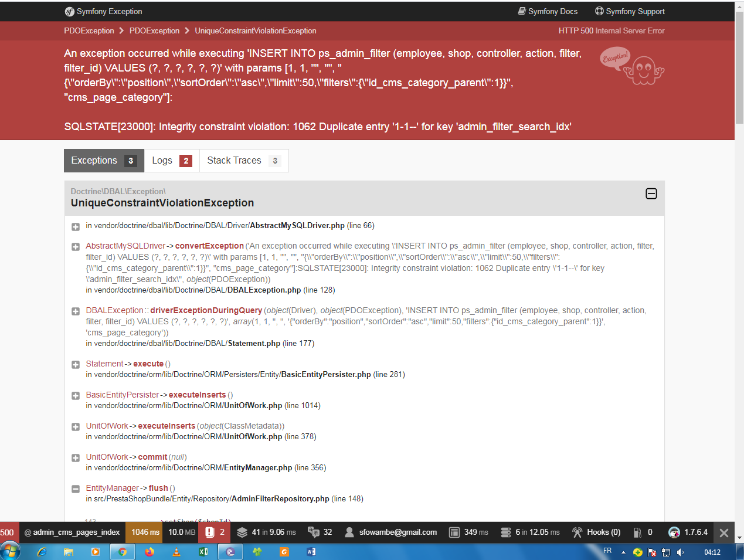This screenshot has width=744, height=560.
Task: Close the Symfony debug toolbar
Action: (724, 533)
